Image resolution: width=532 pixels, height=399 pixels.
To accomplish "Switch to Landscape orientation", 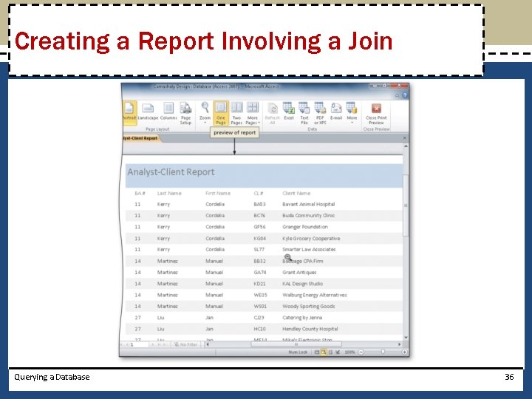I will click(148, 112).
